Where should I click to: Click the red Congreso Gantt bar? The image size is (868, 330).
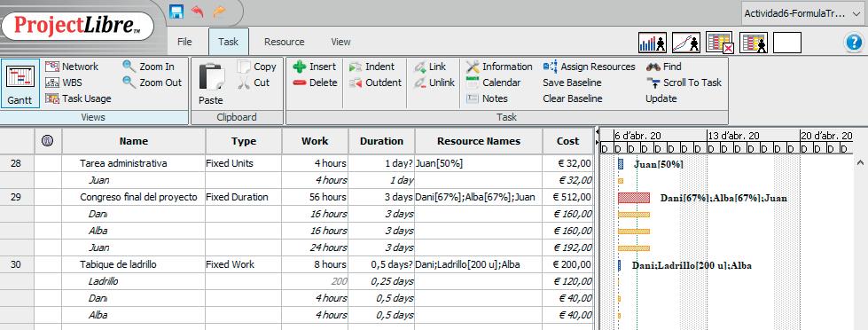[x=634, y=198]
